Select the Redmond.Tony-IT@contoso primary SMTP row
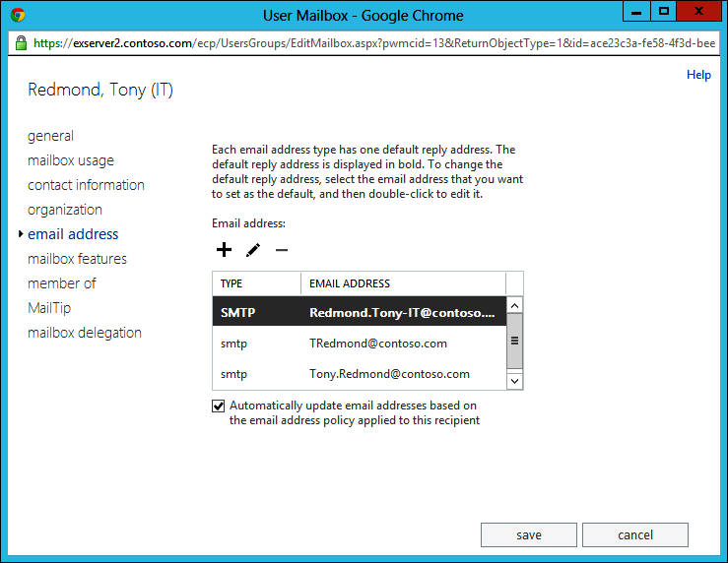This screenshot has height=563, width=728. click(x=360, y=312)
